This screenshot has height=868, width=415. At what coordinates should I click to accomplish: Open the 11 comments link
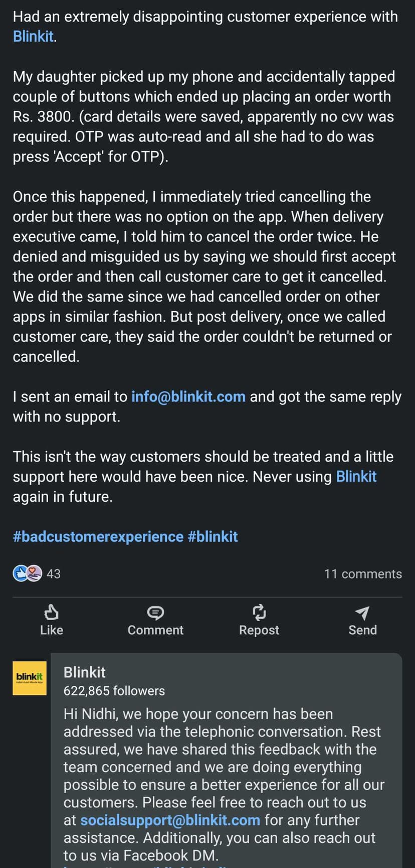(362, 573)
